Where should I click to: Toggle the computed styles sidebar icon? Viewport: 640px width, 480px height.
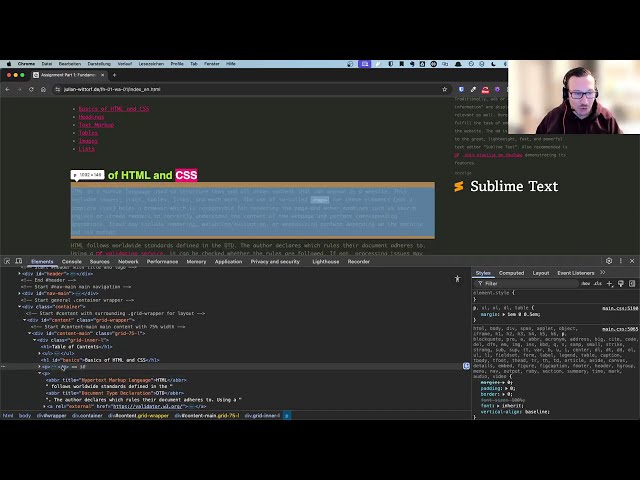[632, 283]
